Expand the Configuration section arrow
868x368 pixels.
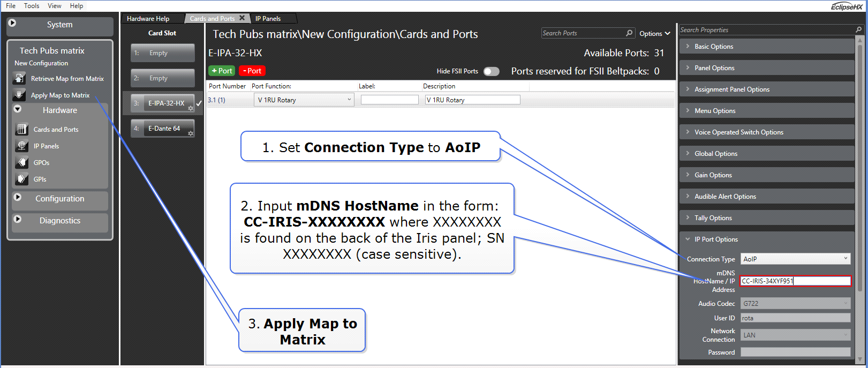coord(18,198)
